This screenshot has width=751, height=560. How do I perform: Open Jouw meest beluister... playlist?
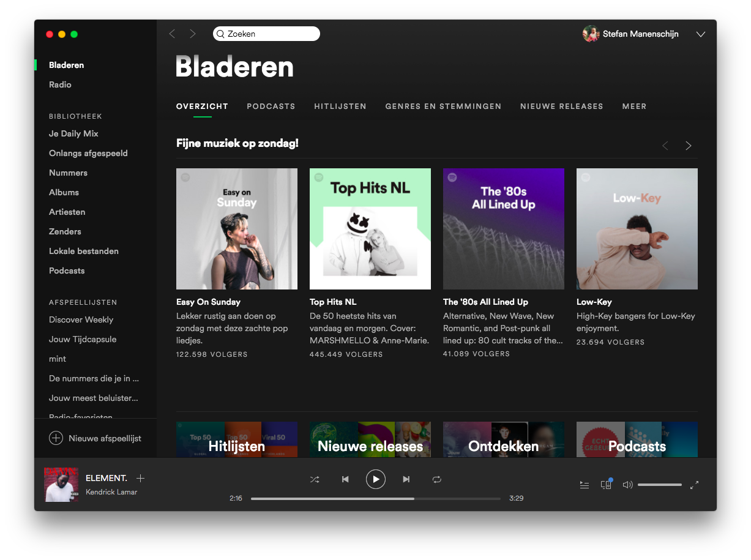coord(94,398)
